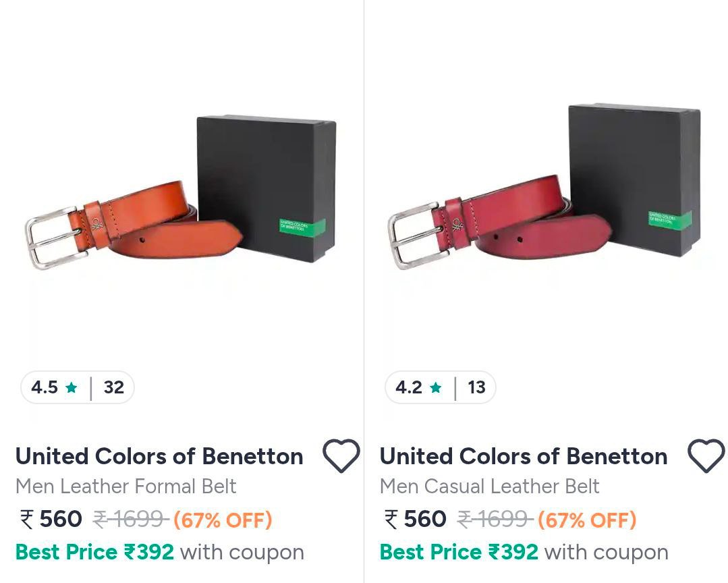Tap the heart outline on the left product card
The width and height of the screenshot is (728, 583).
coord(341,456)
